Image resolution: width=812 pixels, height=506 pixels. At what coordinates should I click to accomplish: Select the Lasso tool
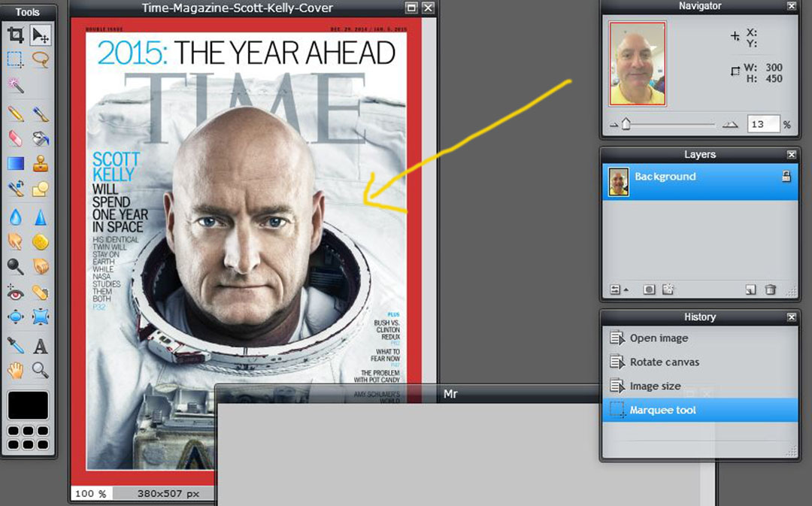coord(41,59)
